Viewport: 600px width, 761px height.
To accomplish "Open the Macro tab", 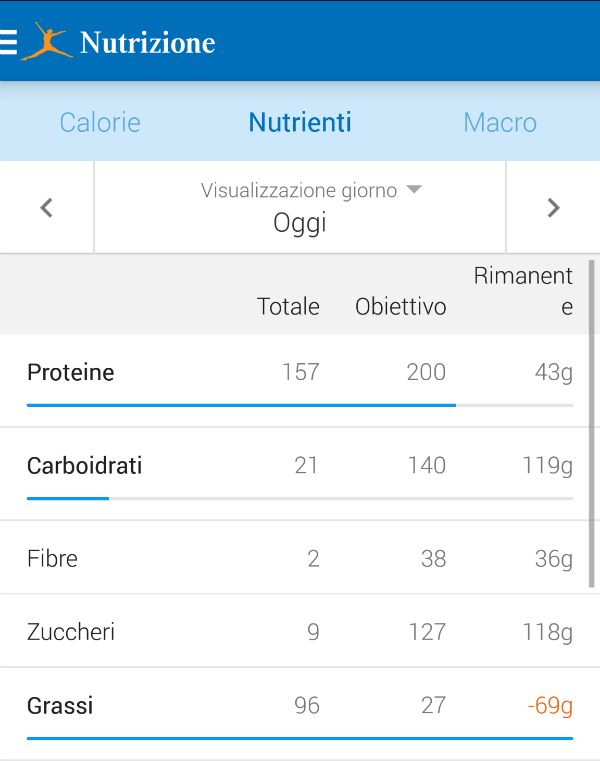I will 500,122.
